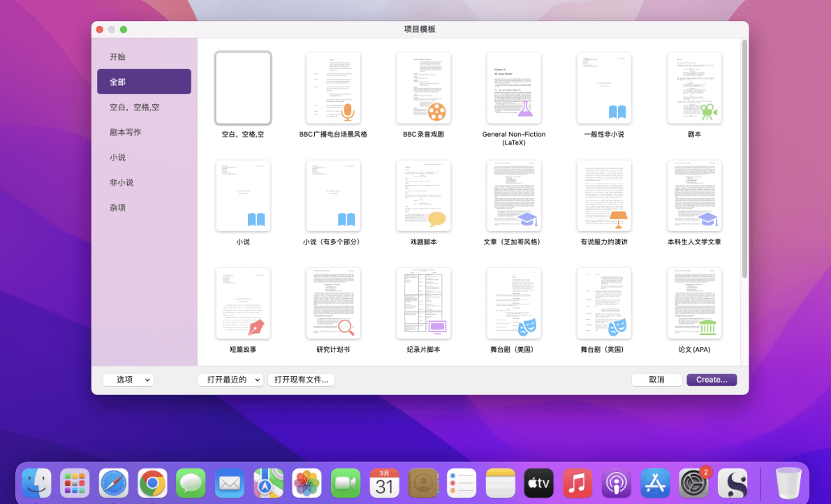Select the 空白 blank template
This screenshot has width=831, height=504.
(x=242, y=88)
